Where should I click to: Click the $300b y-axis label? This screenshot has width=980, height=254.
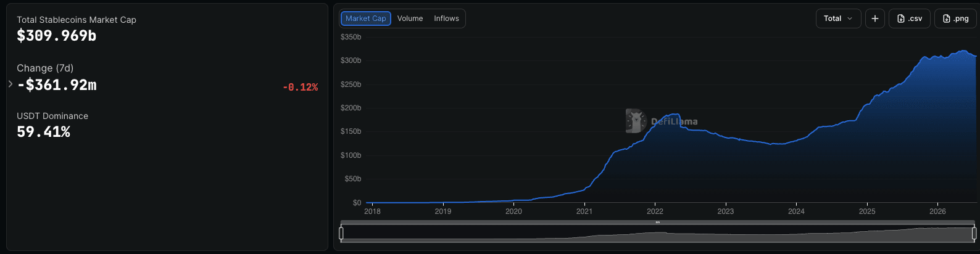(351, 60)
